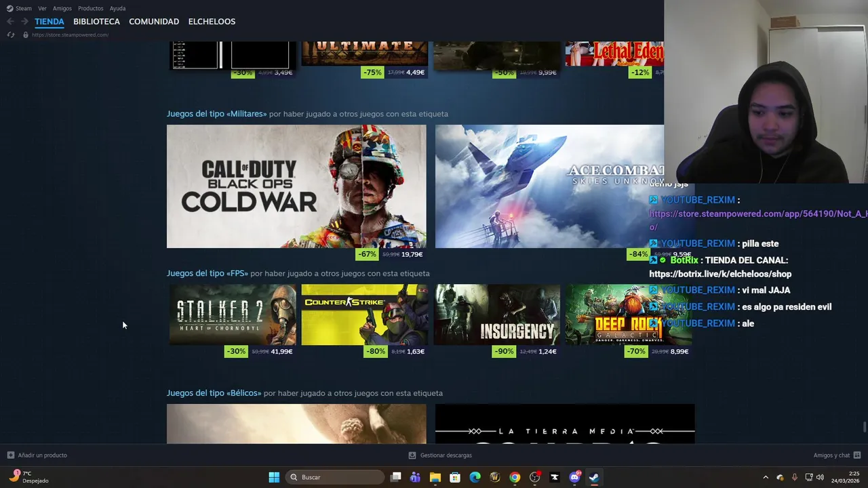Image resolution: width=868 pixels, height=488 pixels.
Task: Click the Amigos y chat icon
Action: coord(857,455)
